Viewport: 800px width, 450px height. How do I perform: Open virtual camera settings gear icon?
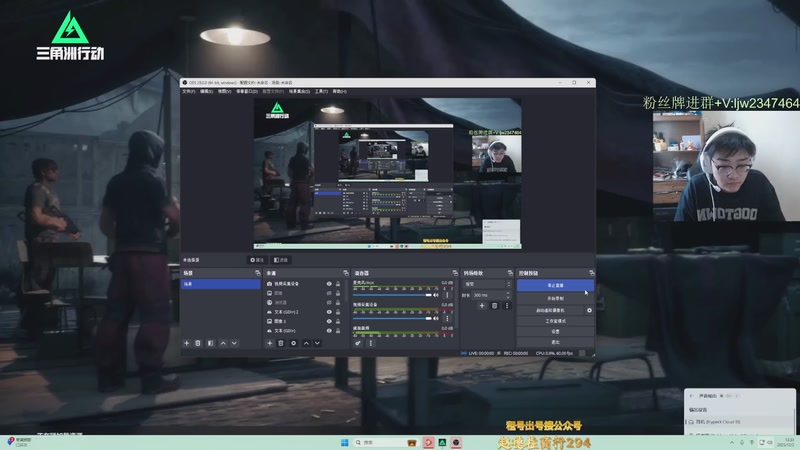pyautogui.click(x=589, y=310)
